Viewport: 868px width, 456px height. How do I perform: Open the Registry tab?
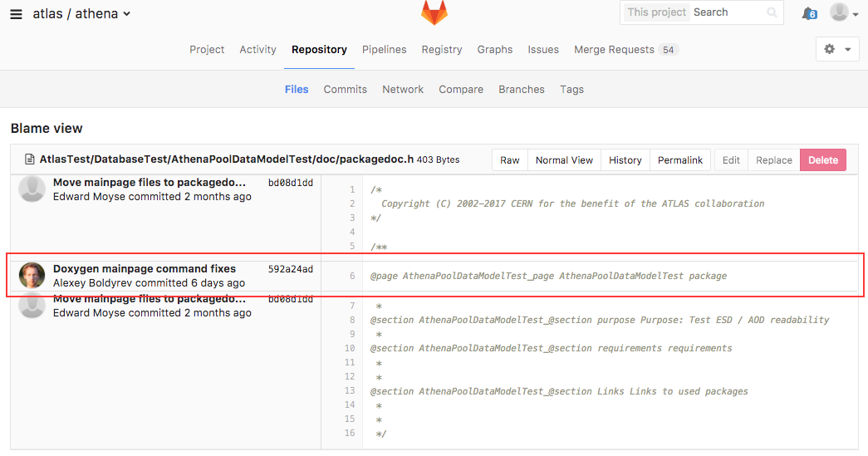pos(442,49)
